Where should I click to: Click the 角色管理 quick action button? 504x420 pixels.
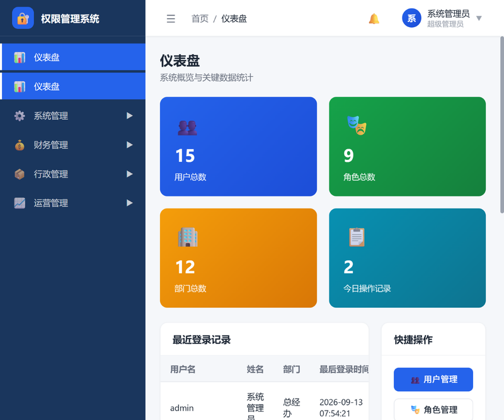[433, 409]
